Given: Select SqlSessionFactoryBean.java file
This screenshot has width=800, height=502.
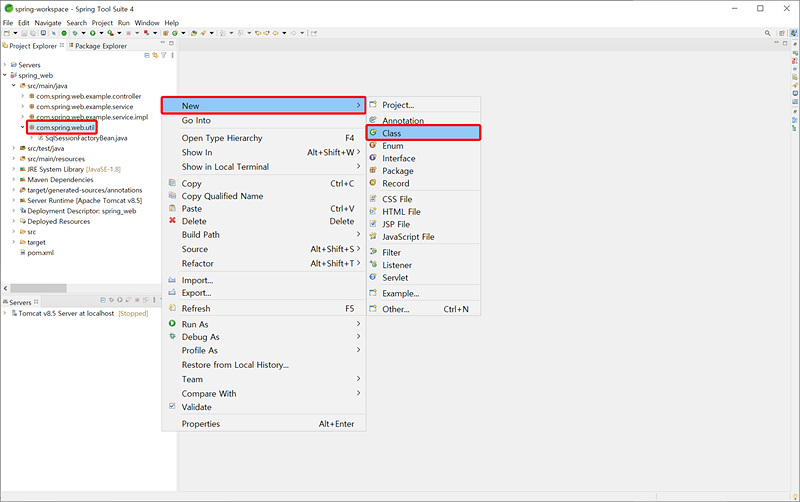Looking at the screenshot, I should (86, 138).
